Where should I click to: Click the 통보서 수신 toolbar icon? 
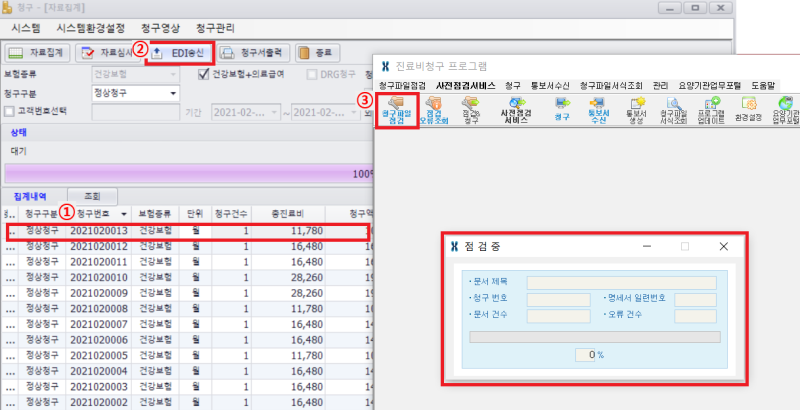pyautogui.click(x=598, y=110)
